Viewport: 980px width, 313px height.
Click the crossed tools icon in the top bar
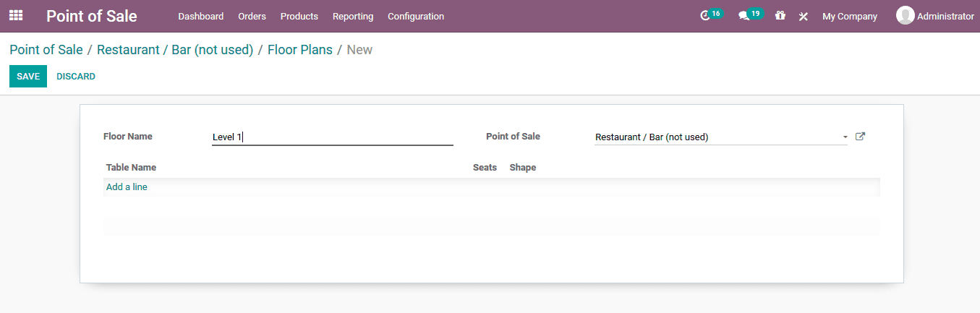[x=803, y=16]
